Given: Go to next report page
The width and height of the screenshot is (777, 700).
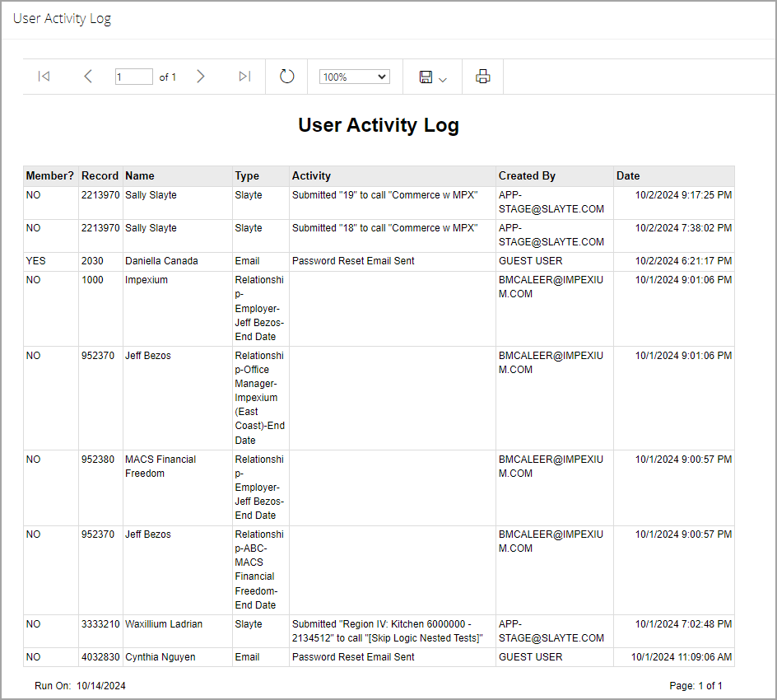Looking at the screenshot, I should (x=200, y=77).
